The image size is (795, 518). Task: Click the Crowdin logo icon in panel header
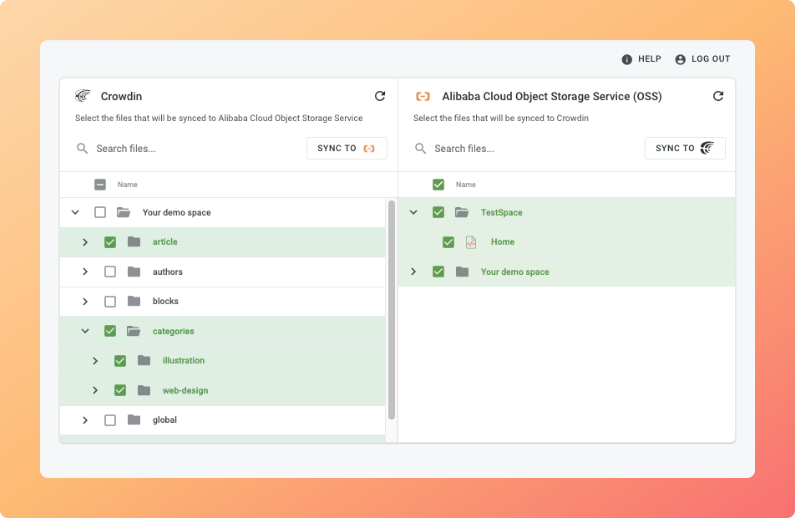coord(83,96)
